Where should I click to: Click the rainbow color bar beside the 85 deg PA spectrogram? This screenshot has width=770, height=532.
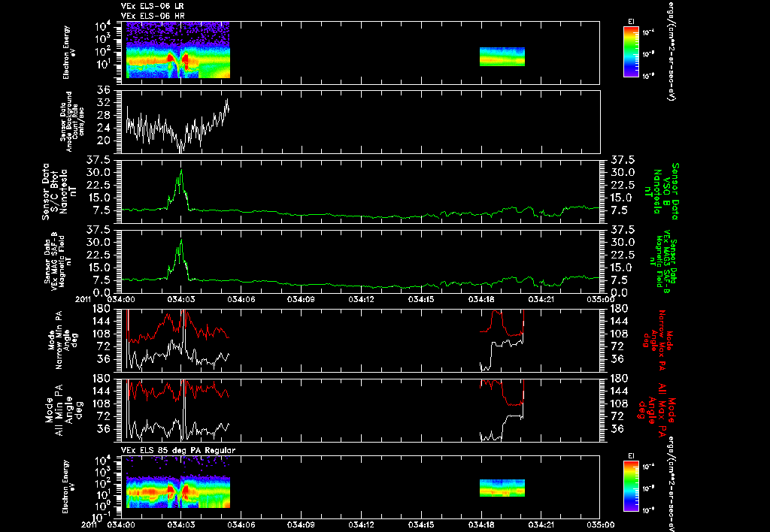coord(631,486)
